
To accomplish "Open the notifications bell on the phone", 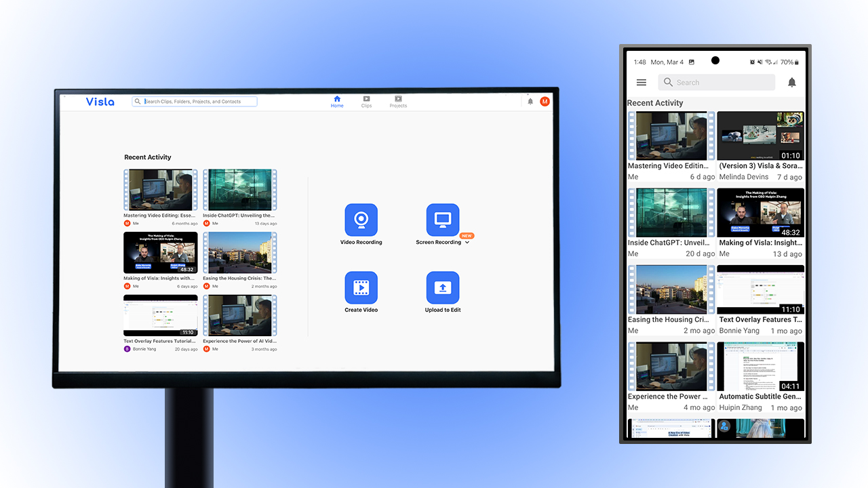I will click(x=791, y=83).
